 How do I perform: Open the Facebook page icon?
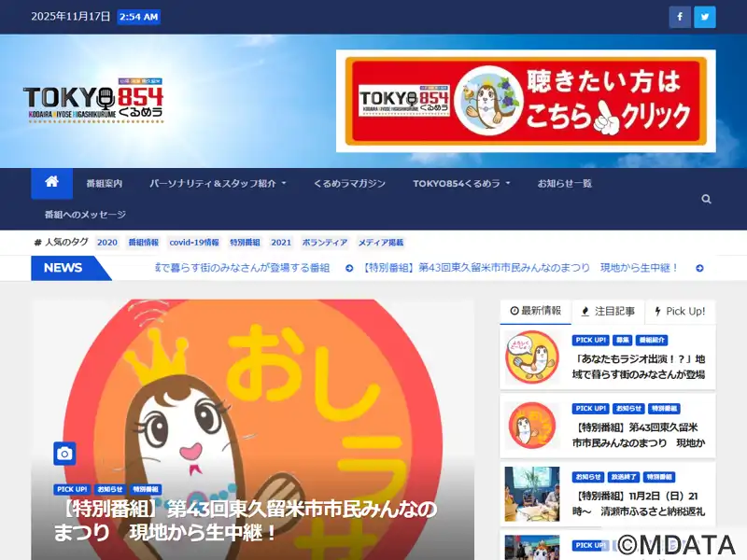680,17
